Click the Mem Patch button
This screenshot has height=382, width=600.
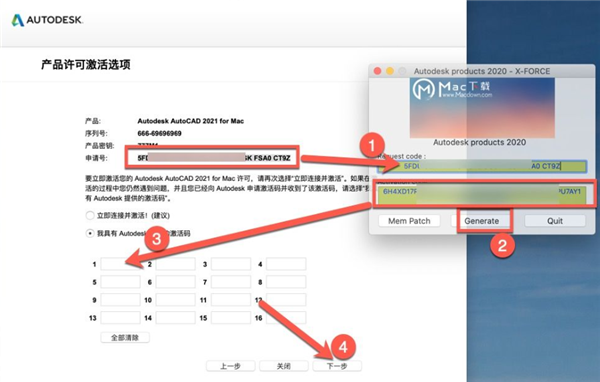(x=409, y=221)
